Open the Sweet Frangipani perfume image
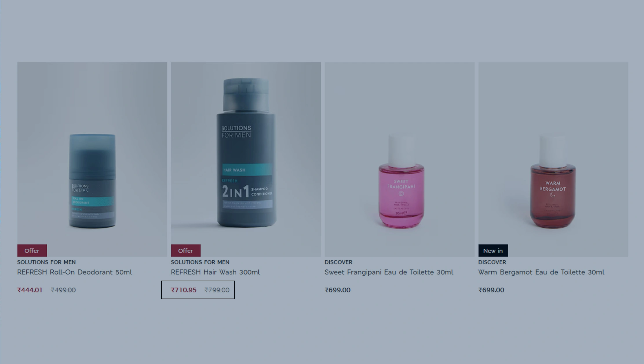 click(399, 159)
